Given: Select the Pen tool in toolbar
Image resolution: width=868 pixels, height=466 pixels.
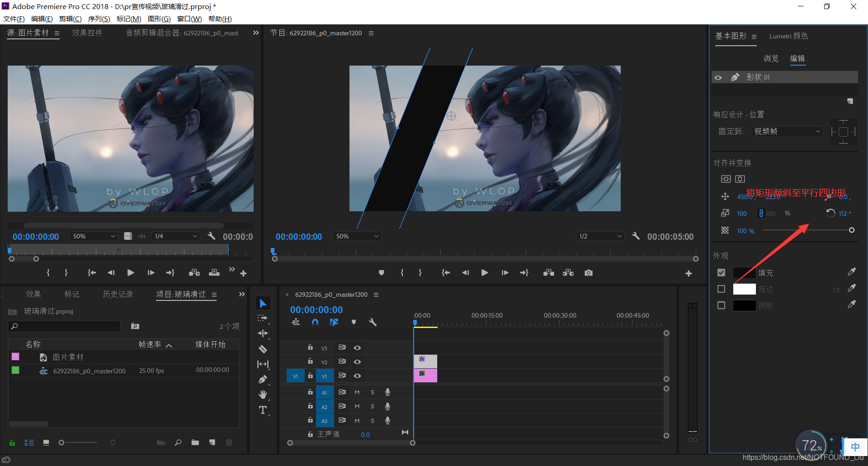Looking at the screenshot, I should [x=263, y=380].
